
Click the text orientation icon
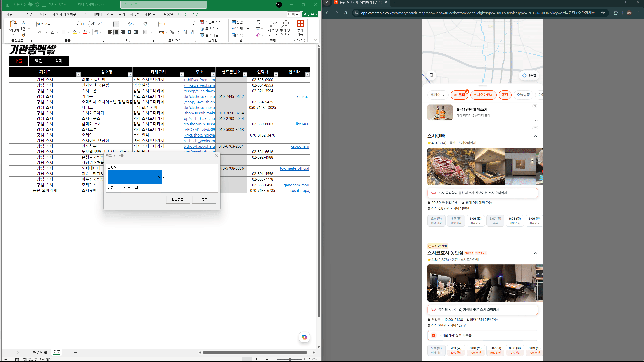pos(130,24)
